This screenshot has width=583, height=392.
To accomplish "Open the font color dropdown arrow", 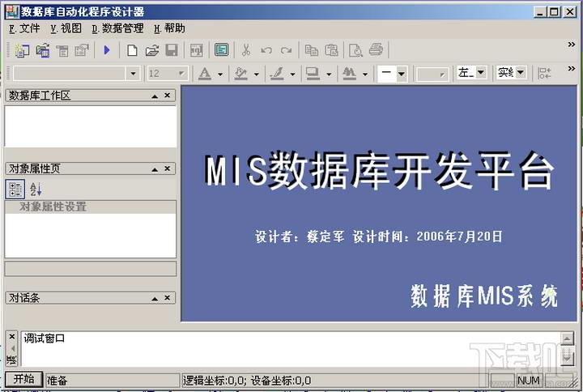I will pyautogui.click(x=220, y=74).
